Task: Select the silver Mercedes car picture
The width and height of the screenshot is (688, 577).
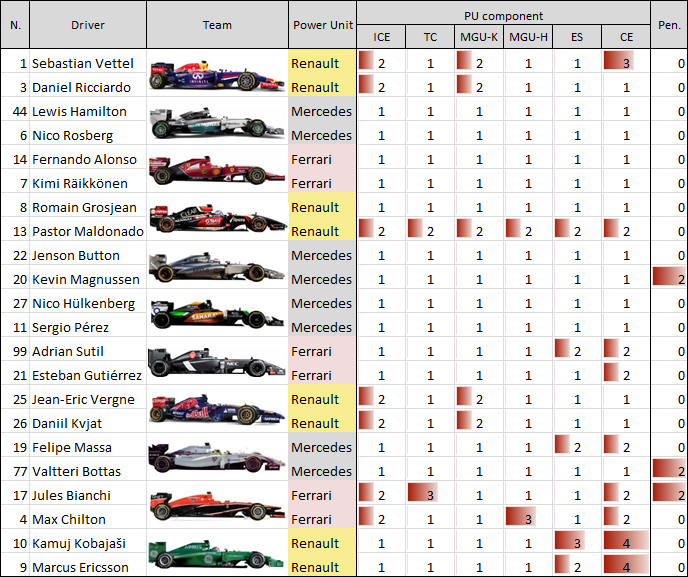Action: (x=217, y=123)
